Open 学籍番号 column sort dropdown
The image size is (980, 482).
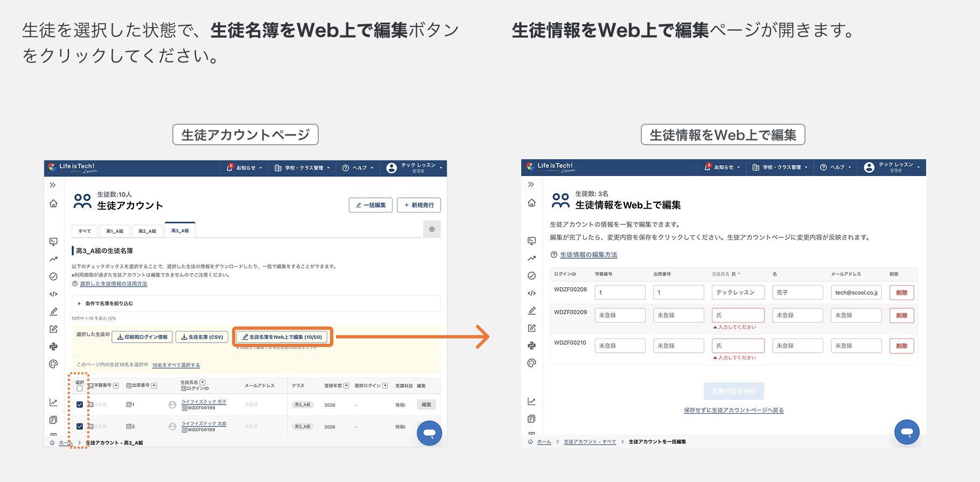[116, 386]
